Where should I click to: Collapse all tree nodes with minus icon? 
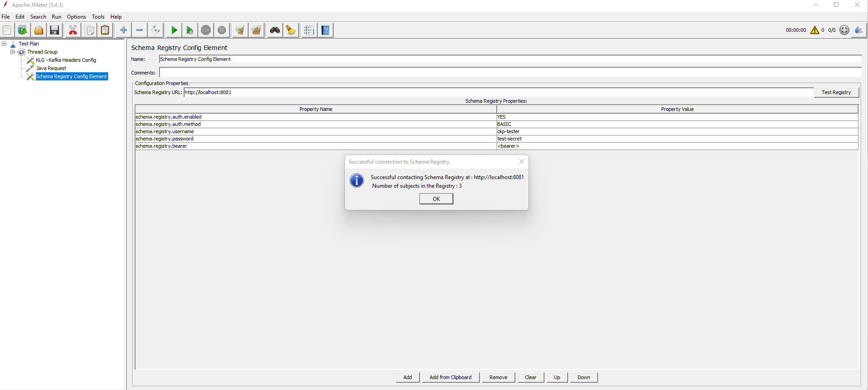pos(140,30)
